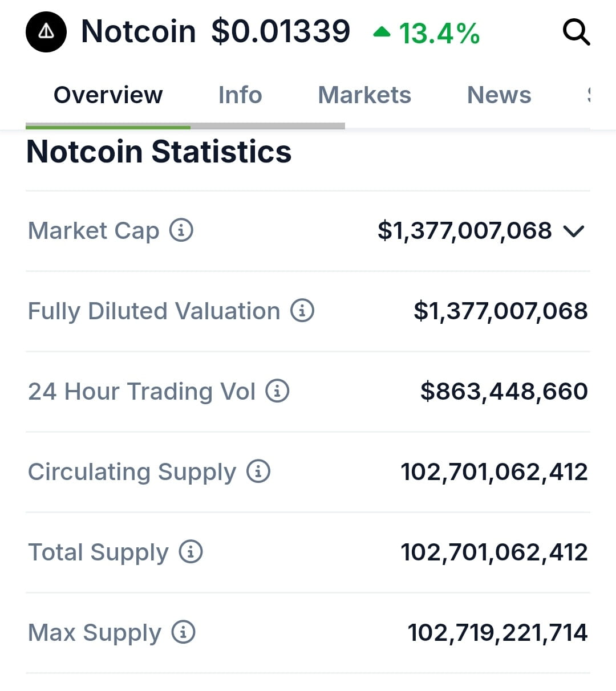Switch to the Info tab

(x=240, y=95)
